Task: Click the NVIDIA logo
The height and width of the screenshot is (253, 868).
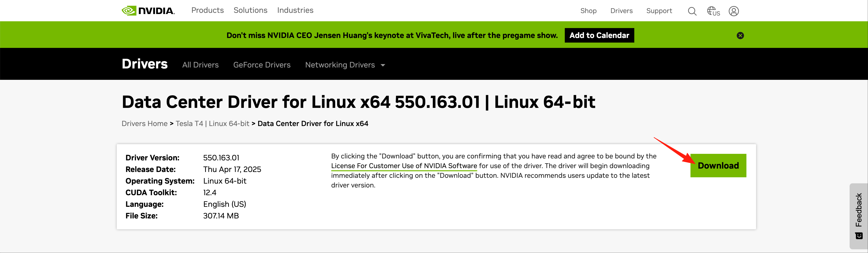Action: (148, 11)
